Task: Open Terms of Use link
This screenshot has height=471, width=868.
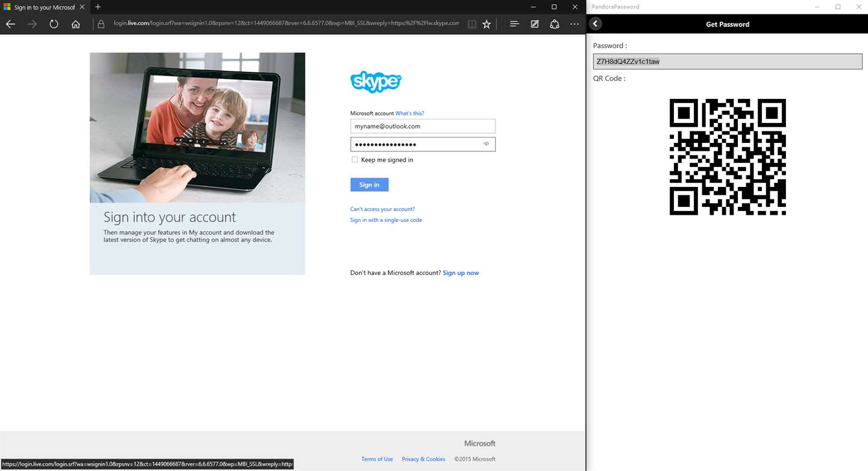Action: (x=377, y=460)
